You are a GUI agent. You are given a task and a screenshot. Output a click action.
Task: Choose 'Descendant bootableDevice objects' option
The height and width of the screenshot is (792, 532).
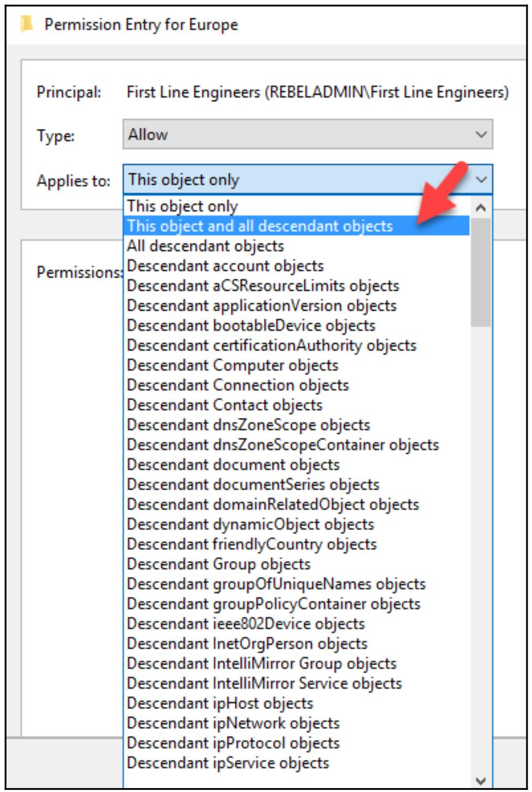point(251,326)
